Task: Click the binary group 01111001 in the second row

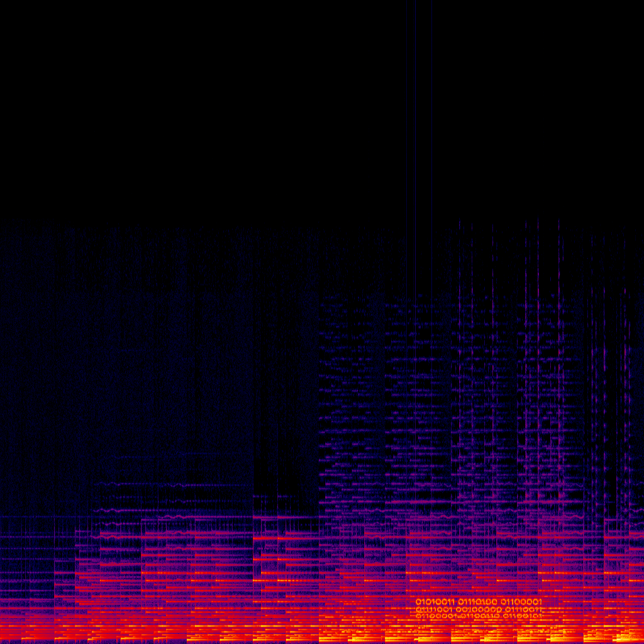Action: (436, 609)
